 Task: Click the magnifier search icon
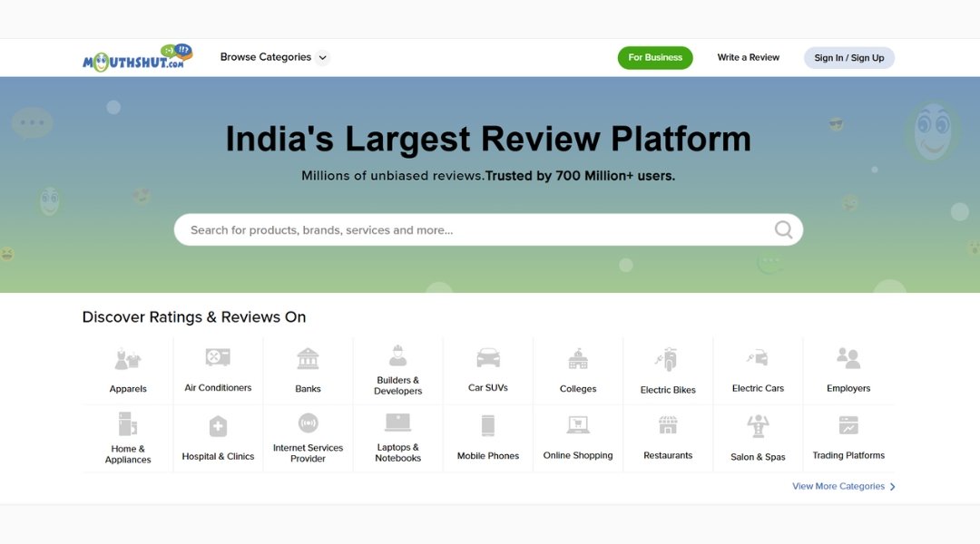pos(783,230)
